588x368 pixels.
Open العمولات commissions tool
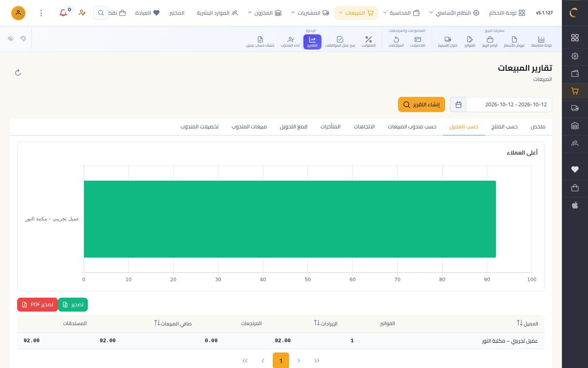[368, 42]
